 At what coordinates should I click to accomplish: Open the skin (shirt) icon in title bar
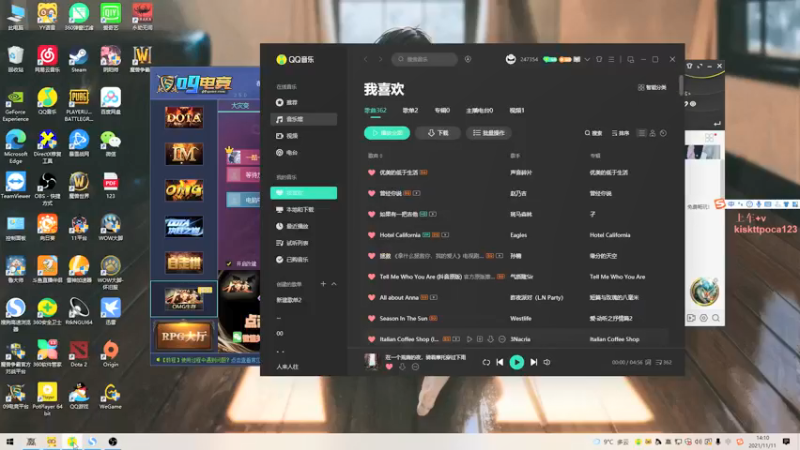(x=599, y=59)
